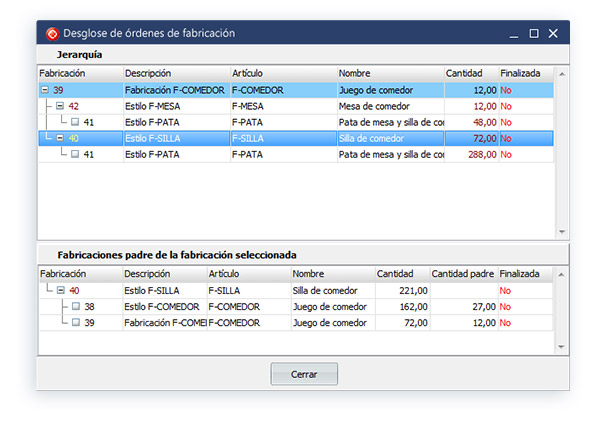Click Cantidad padre column header
Screen dimensions: 600x427
[x=462, y=273]
